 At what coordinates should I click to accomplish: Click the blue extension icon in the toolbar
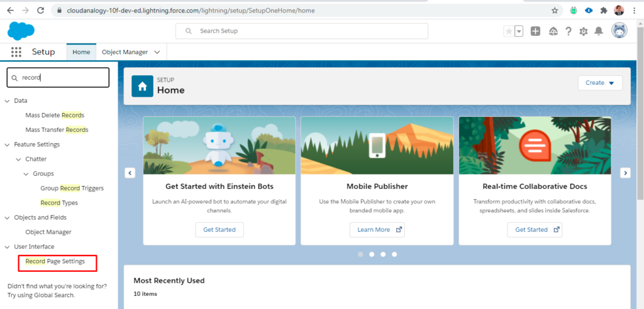[x=589, y=10]
